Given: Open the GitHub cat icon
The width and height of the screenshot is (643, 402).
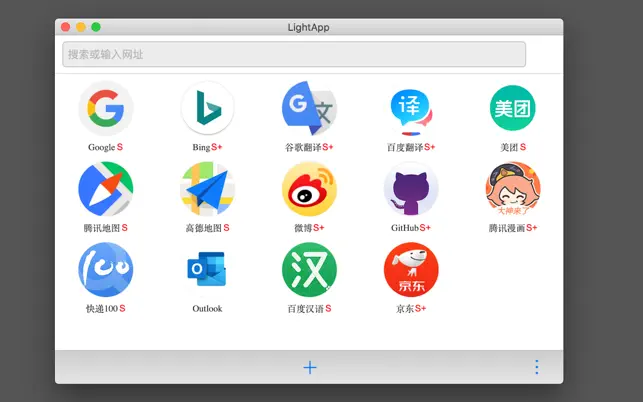Looking at the screenshot, I should point(411,189).
